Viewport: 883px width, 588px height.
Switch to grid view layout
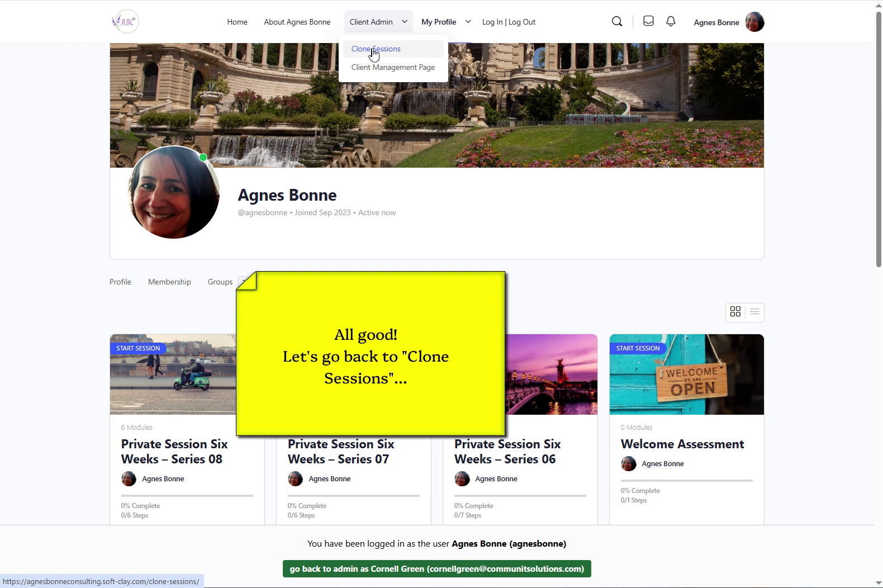tap(735, 312)
